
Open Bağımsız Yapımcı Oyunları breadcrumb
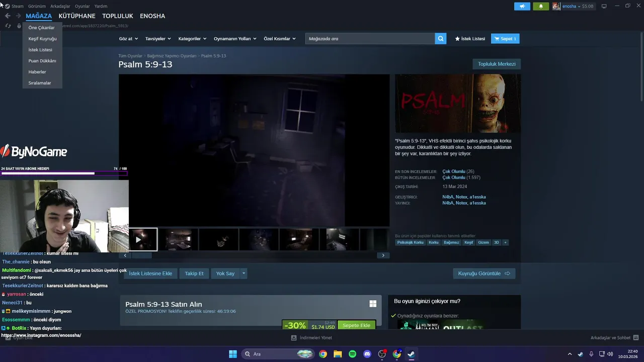[x=172, y=56]
